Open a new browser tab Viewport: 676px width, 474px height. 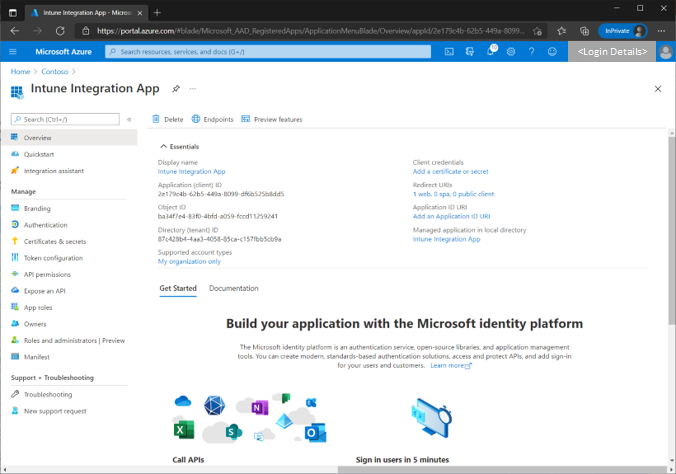[157, 13]
